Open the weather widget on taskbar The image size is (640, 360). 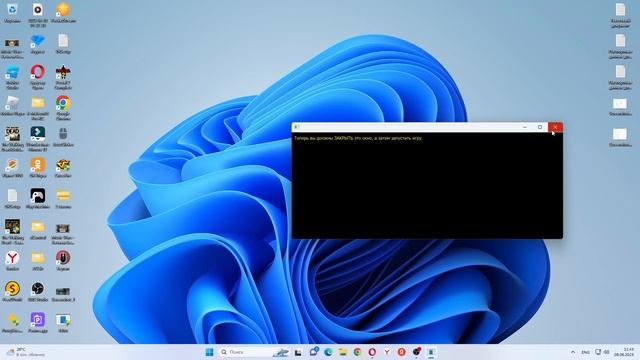(x=25, y=352)
